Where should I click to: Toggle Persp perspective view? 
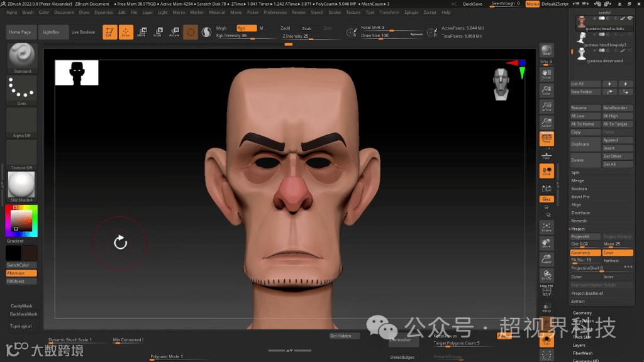[547, 138]
